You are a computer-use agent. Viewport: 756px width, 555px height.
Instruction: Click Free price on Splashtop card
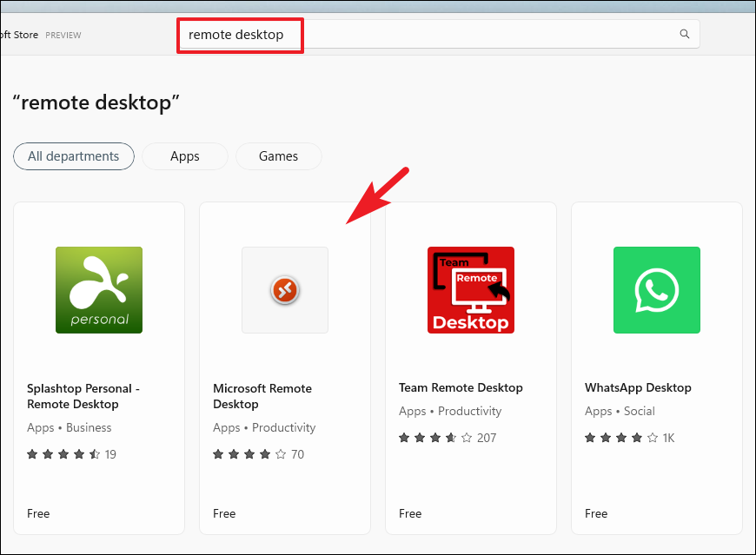click(38, 513)
